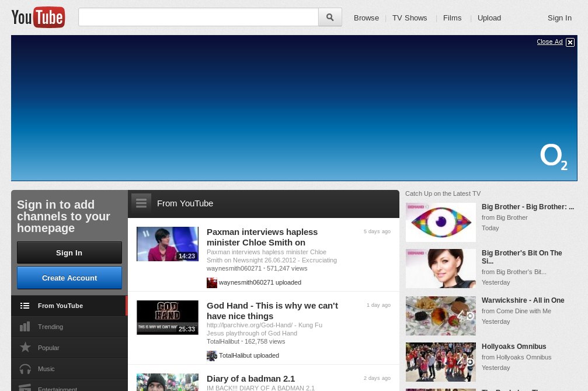Screen dimensions: 588x391
Task: Open Big Brother - Big Brother title
Action: pos(528,207)
